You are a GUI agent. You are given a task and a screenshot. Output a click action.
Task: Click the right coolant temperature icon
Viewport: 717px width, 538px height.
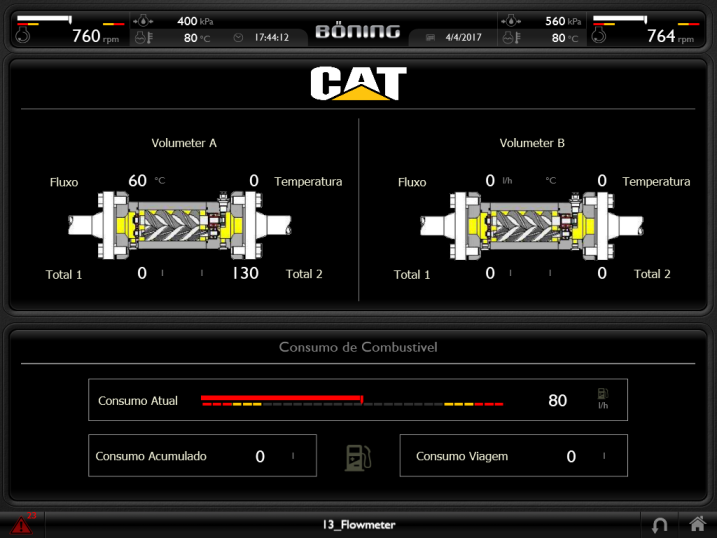(x=512, y=38)
